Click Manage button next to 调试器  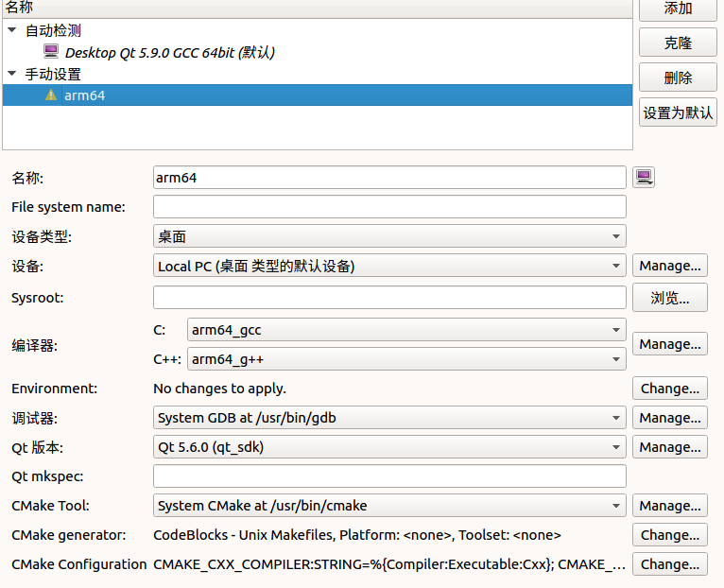coord(670,418)
